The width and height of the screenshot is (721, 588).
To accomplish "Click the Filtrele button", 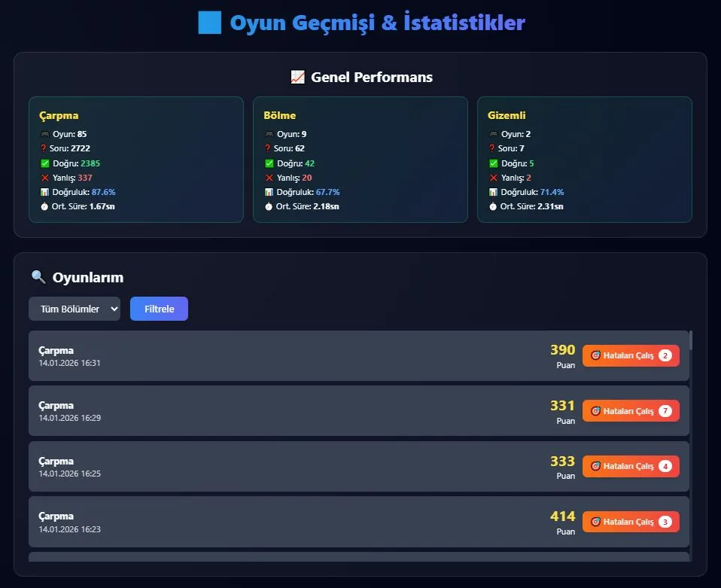I will click(159, 309).
